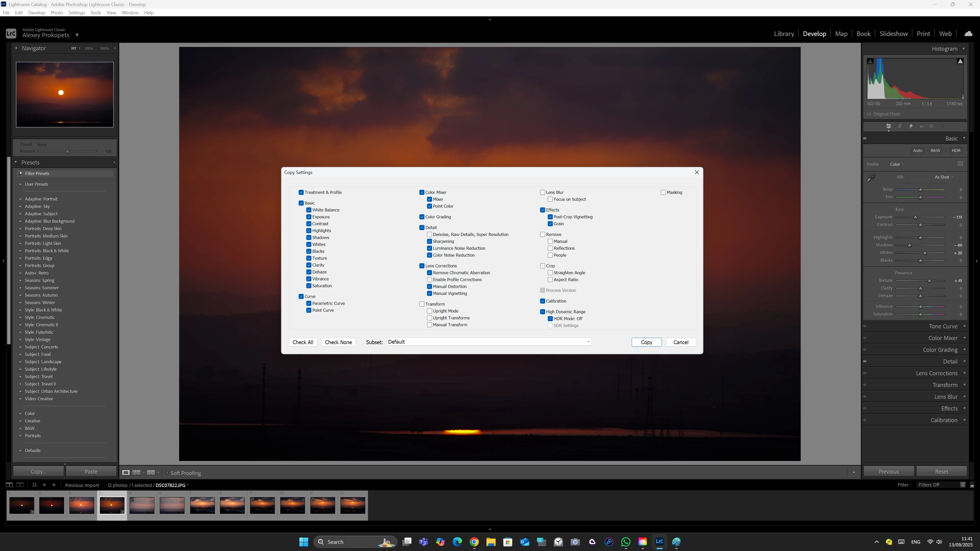Open the Masking tool circle icon
Image resolution: width=980 pixels, height=551 pixels.
point(932,126)
